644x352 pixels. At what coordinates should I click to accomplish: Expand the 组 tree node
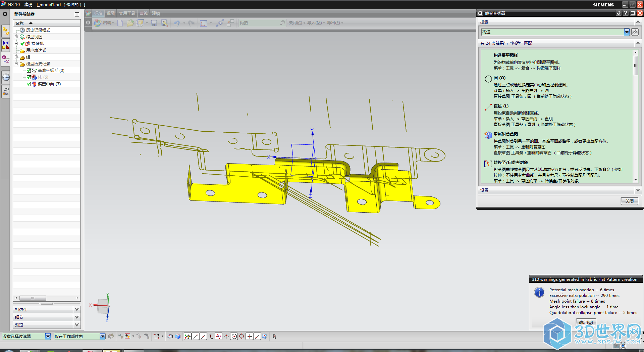(x=16, y=57)
